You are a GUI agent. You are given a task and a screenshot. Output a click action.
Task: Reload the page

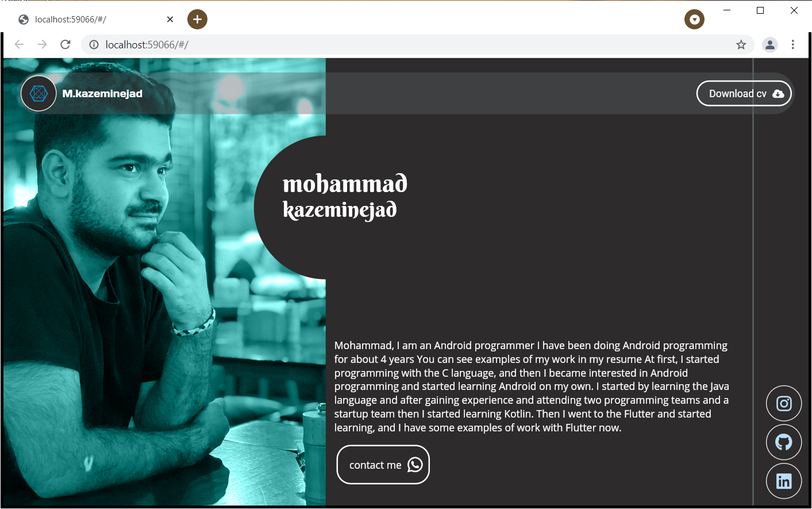(66, 45)
